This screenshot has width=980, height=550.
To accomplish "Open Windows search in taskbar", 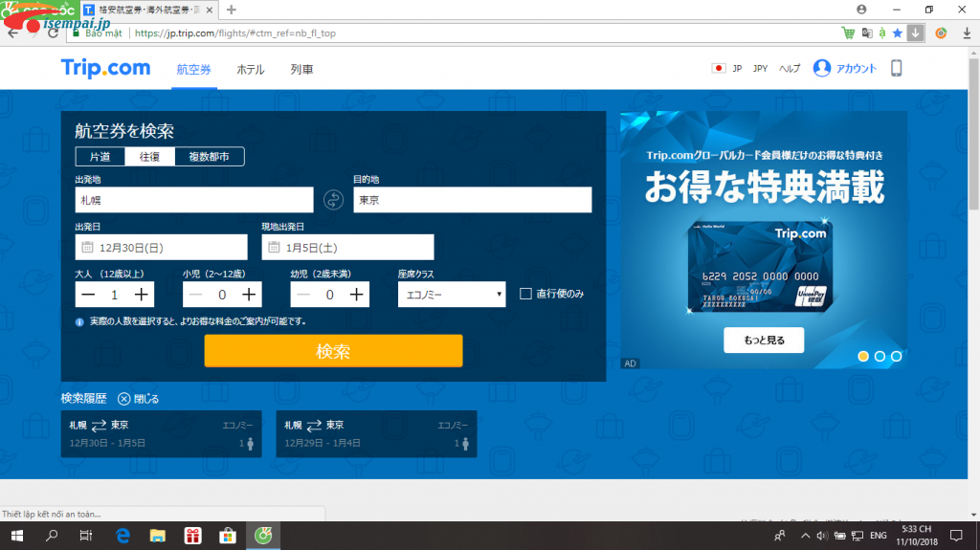I will point(52,536).
